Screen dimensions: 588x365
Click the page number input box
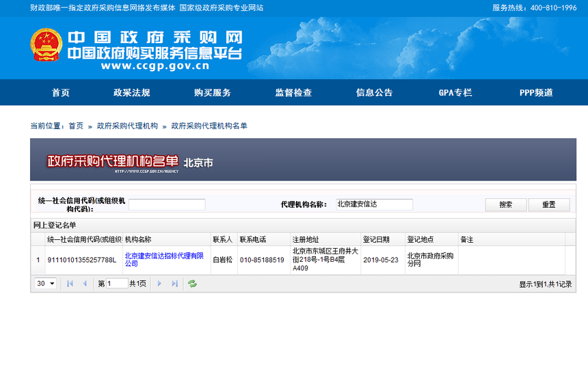(117, 284)
